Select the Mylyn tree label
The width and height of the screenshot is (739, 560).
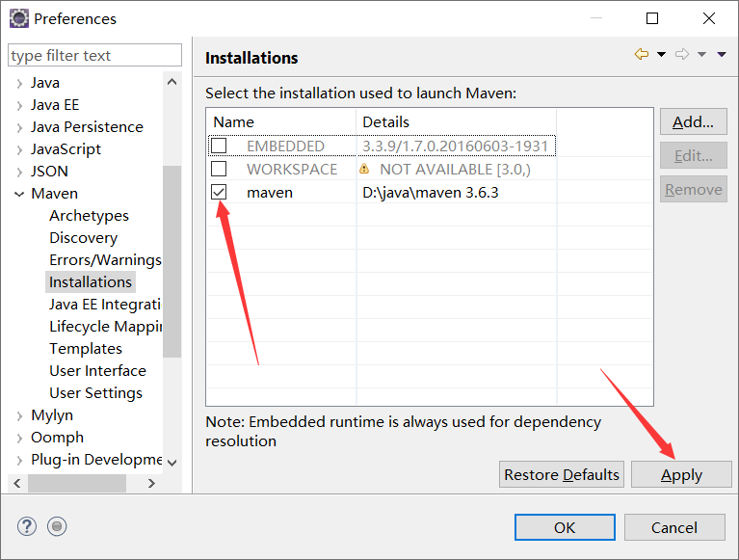pyautogui.click(x=52, y=415)
